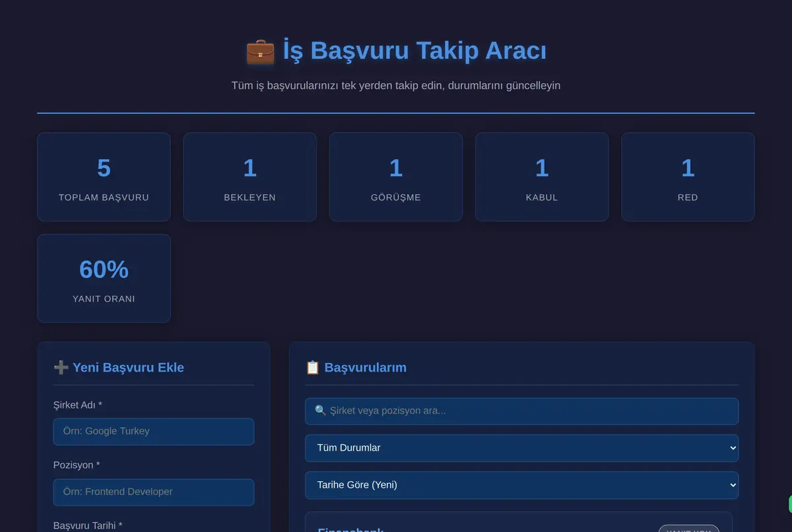Viewport: 792px width, 532px height.
Task: Focus the Şirket veya pozisyon ara search field
Action: point(521,411)
